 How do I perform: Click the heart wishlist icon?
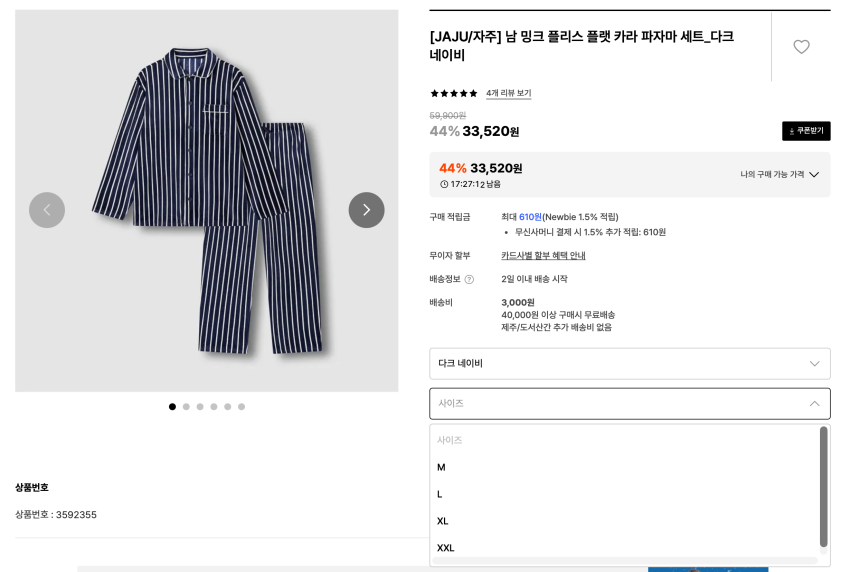tap(801, 47)
